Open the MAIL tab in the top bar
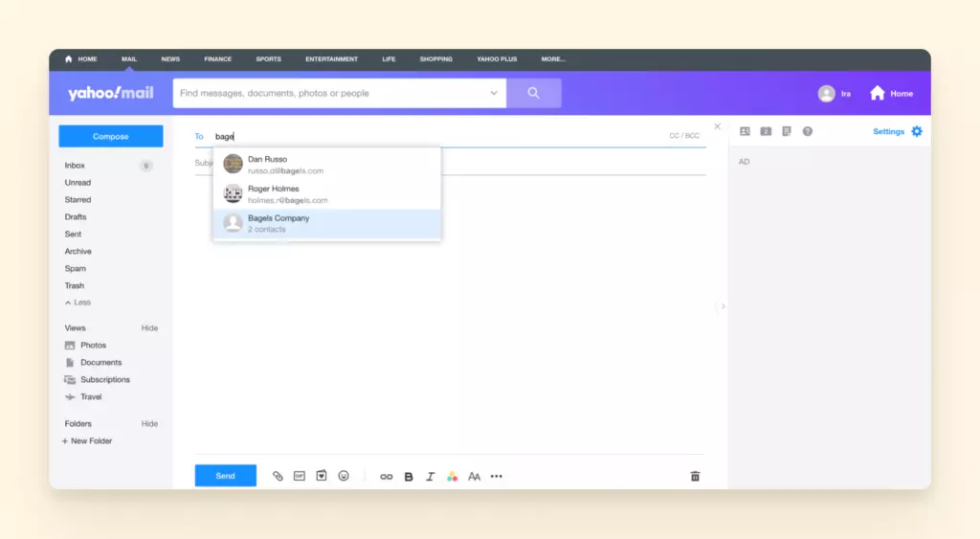980x539 pixels. [129, 58]
